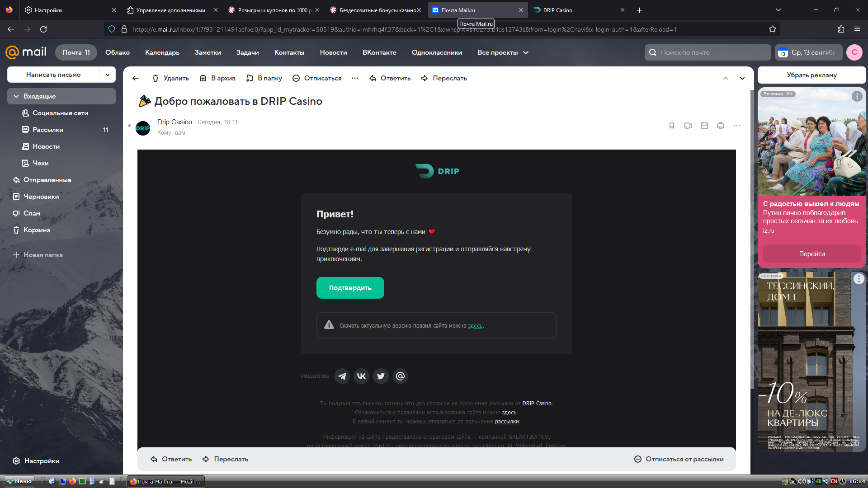The height and width of the screenshot is (488, 868).
Task: Print this email using the printer icon
Action: [721, 126]
